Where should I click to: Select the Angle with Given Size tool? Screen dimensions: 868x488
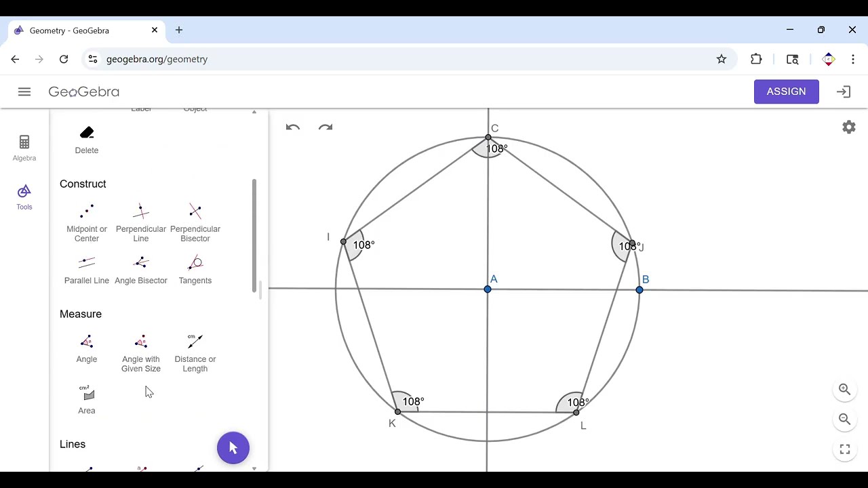coord(141,353)
